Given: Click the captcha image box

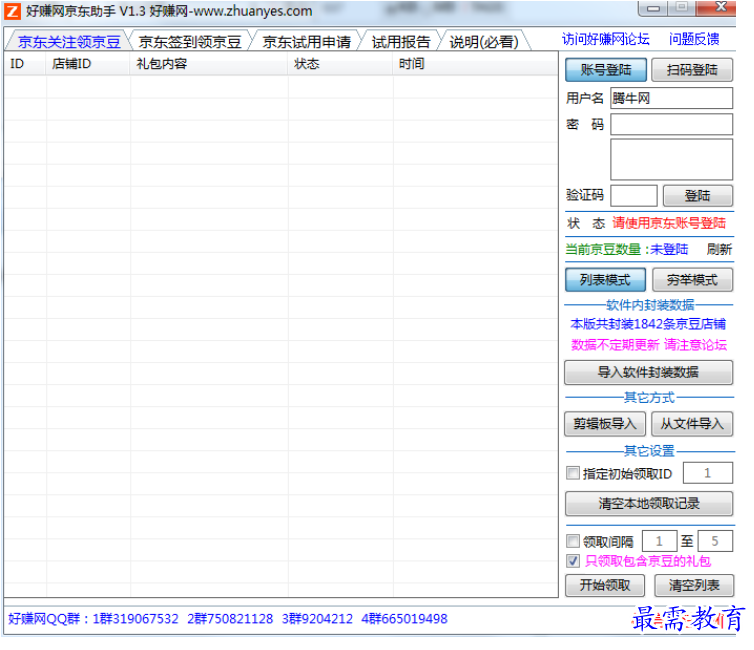Looking at the screenshot, I should pyautogui.click(x=671, y=160).
